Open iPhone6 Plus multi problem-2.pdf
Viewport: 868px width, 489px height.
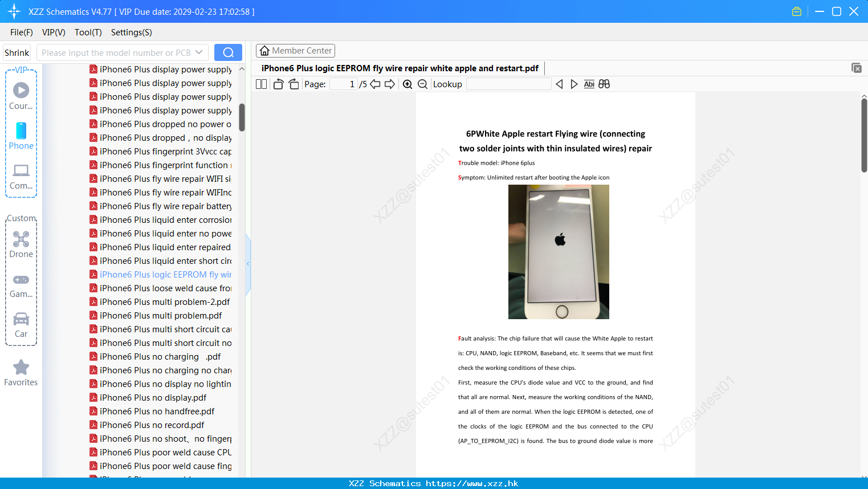pyautogui.click(x=160, y=302)
